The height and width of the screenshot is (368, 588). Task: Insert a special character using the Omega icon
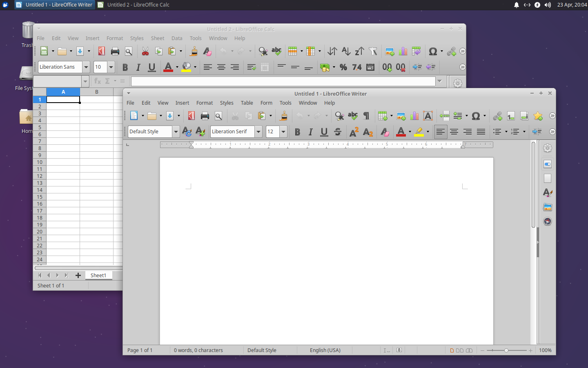477,116
